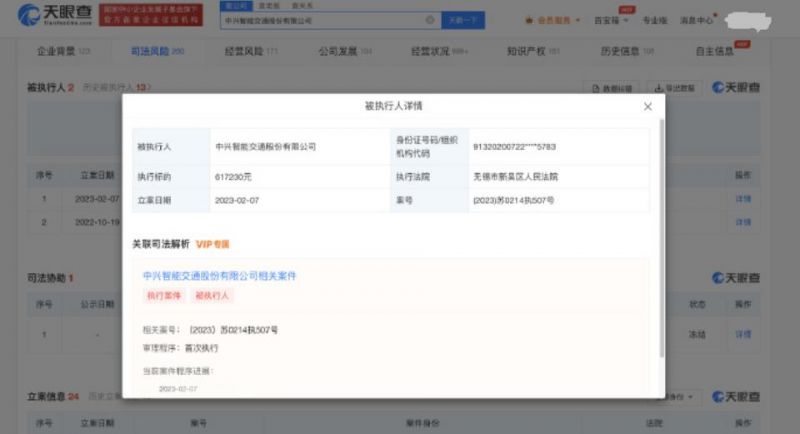Clear the search field with X icon
The width and height of the screenshot is (800, 434).
tap(430, 20)
